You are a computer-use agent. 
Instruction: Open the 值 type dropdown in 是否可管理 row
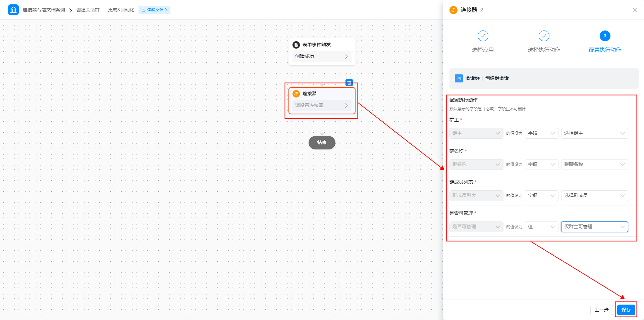[542, 227]
